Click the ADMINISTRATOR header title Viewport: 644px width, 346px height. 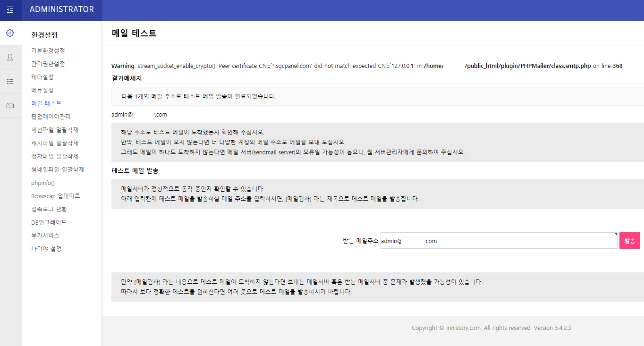click(61, 9)
